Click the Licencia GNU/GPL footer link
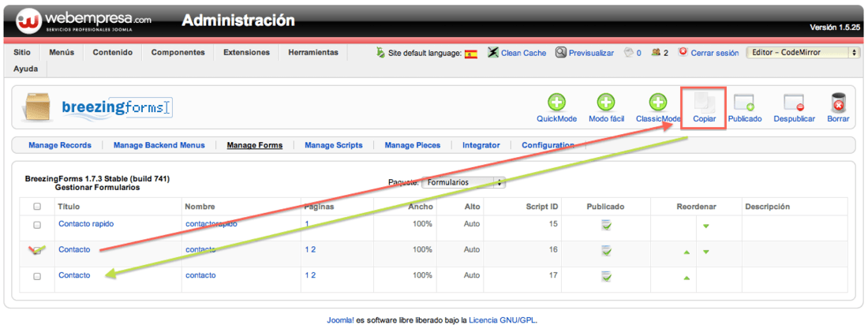The width and height of the screenshot is (868, 325). coord(502,319)
